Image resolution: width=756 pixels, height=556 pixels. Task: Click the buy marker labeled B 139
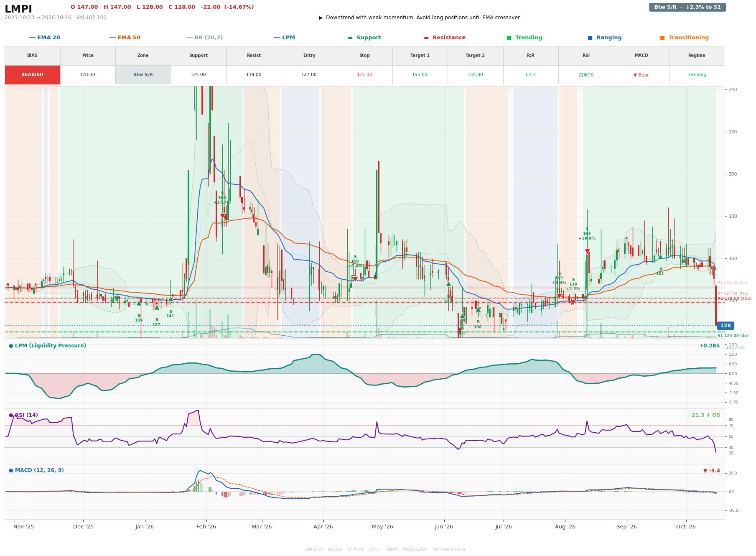[139, 303]
